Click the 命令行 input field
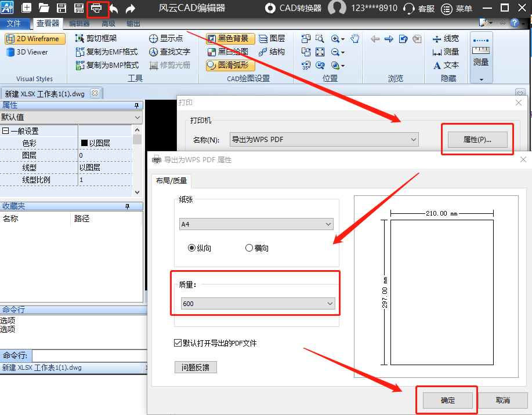This screenshot has width=532, height=415. tap(89, 356)
